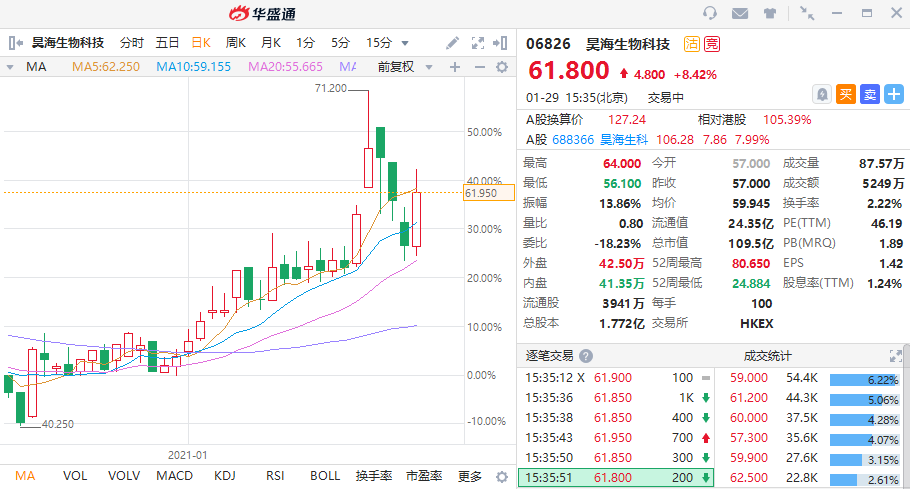Select the pencil drawing tool

[x=452, y=43]
